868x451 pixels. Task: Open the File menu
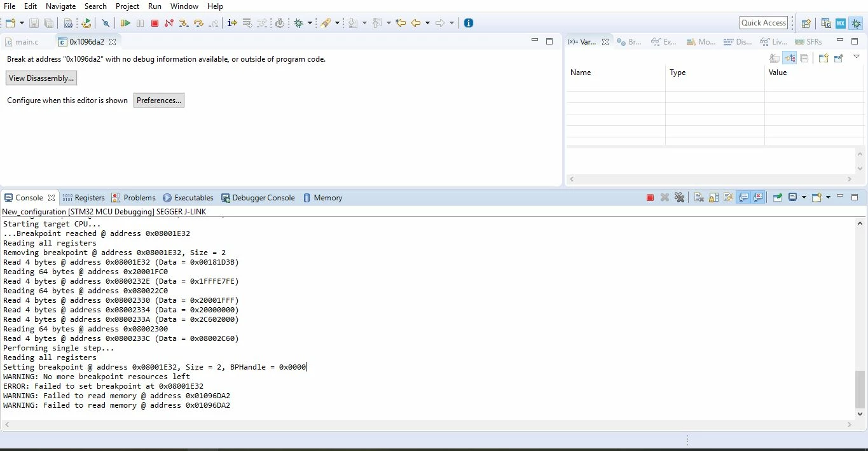(10, 6)
